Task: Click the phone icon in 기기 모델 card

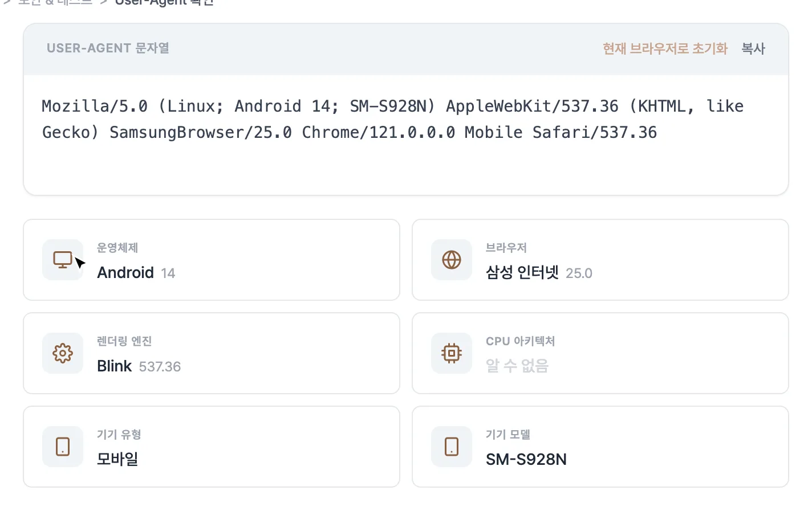Action: [452, 447]
